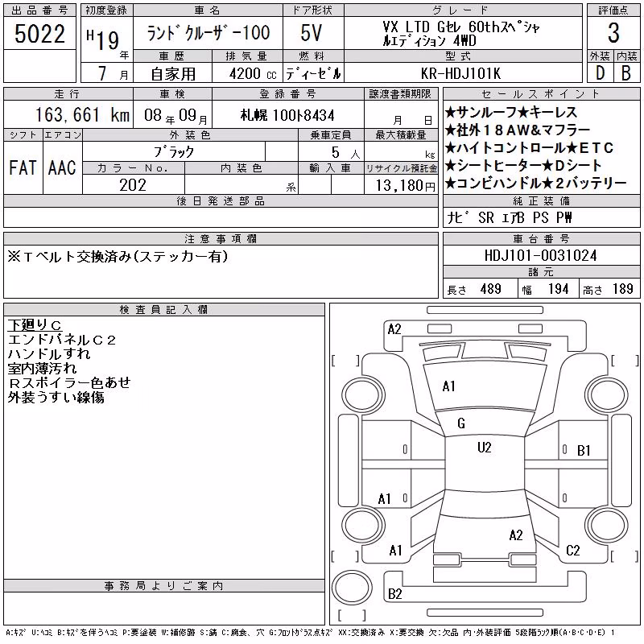
Task: Select the first registration year H19
Action: 103,39
